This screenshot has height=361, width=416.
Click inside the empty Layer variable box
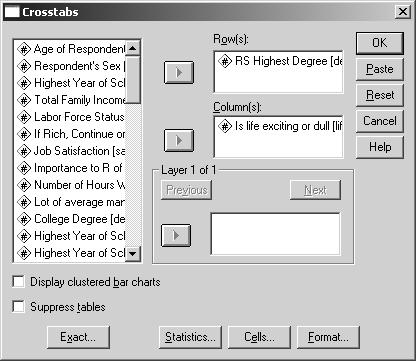click(x=275, y=234)
